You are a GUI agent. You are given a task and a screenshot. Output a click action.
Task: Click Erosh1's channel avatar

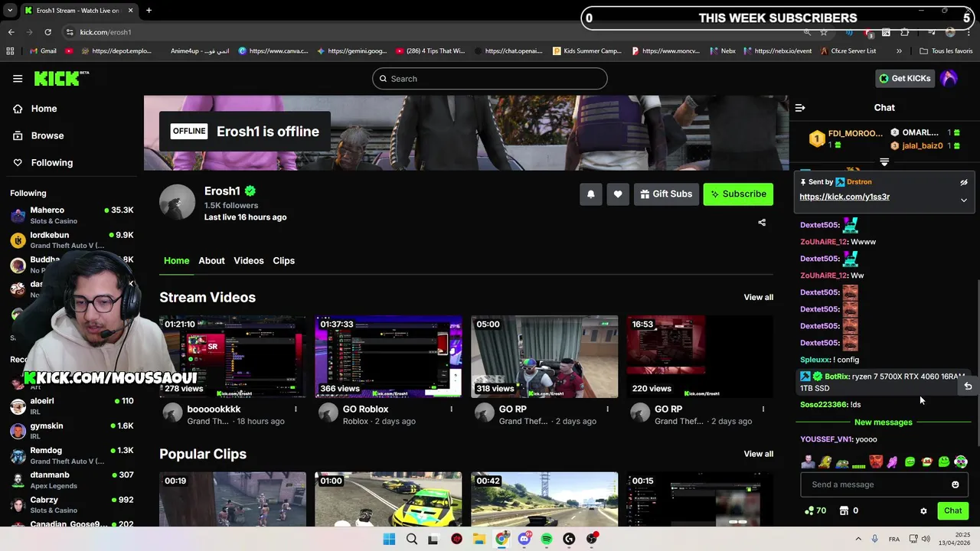click(177, 203)
